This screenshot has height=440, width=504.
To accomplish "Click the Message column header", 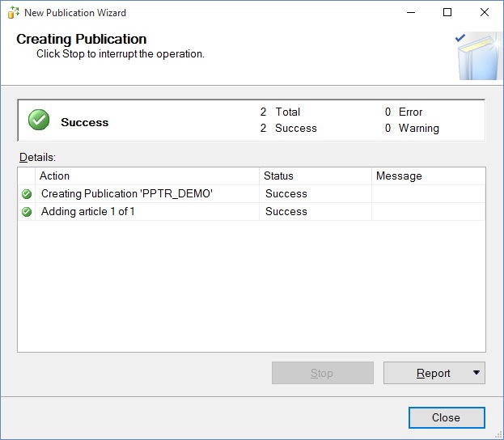I will [429, 176].
